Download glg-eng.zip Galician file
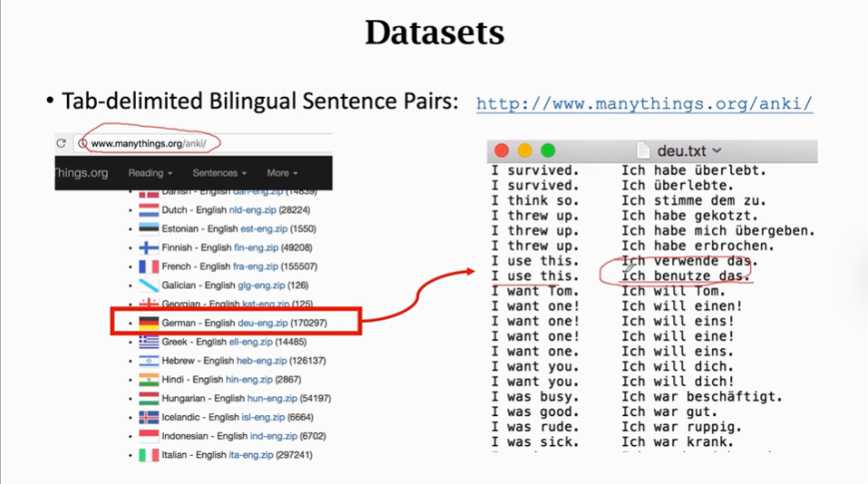The width and height of the screenshot is (868, 484). coord(261,286)
